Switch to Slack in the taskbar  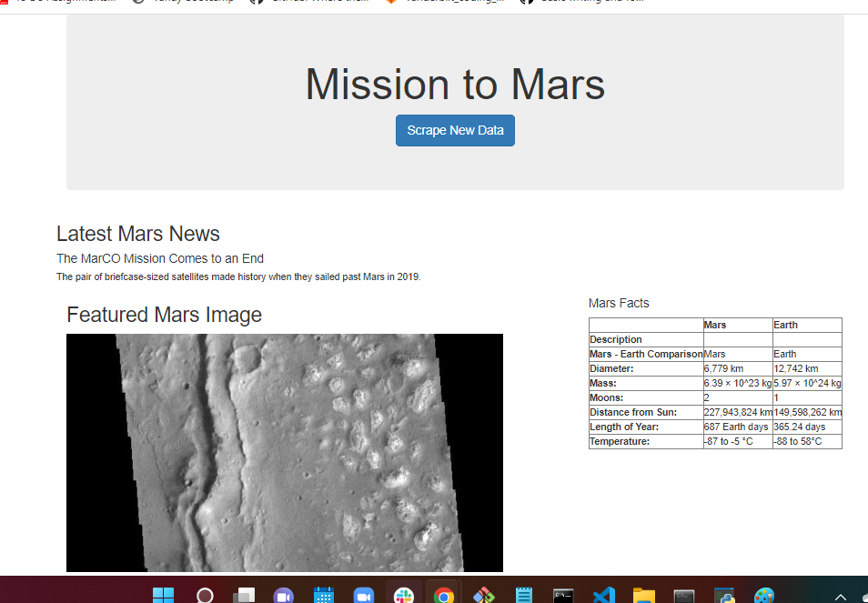(404, 595)
